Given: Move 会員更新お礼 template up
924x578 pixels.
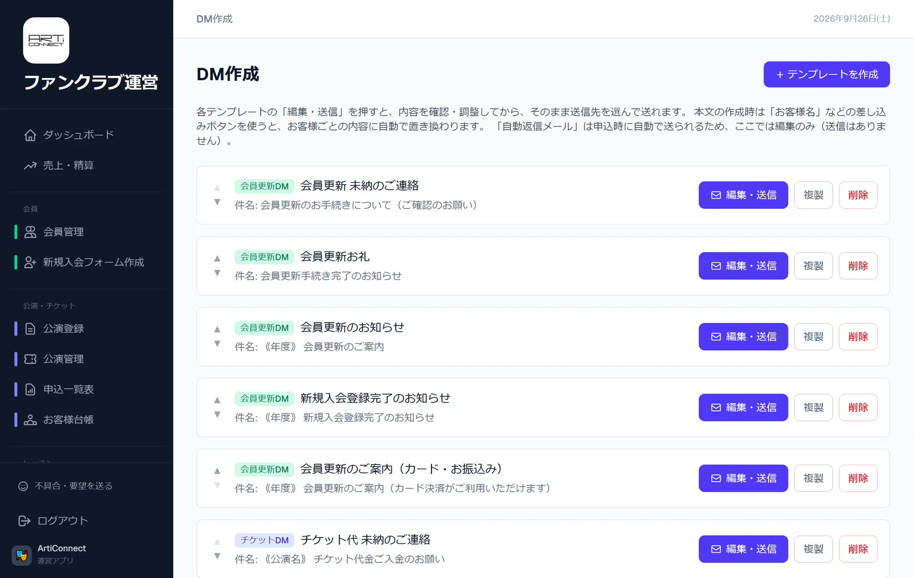Looking at the screenshot, I should (217, 258).
